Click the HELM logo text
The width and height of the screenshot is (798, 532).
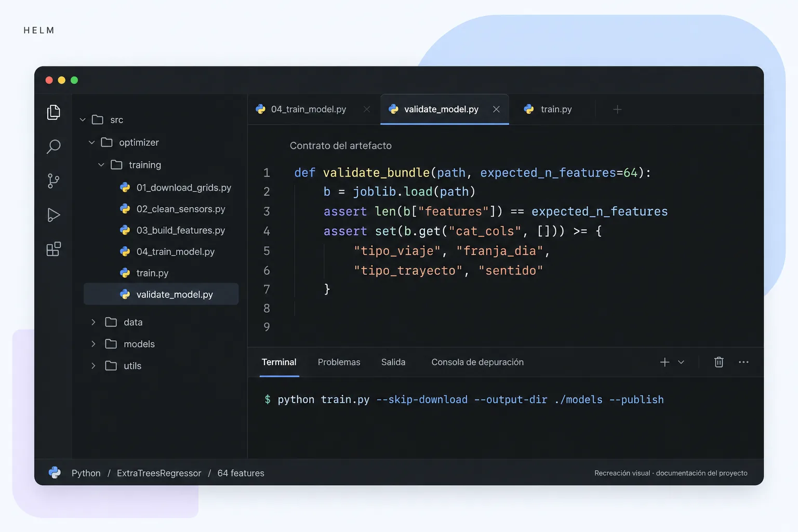pyautogui.click(x=39, y=31)
